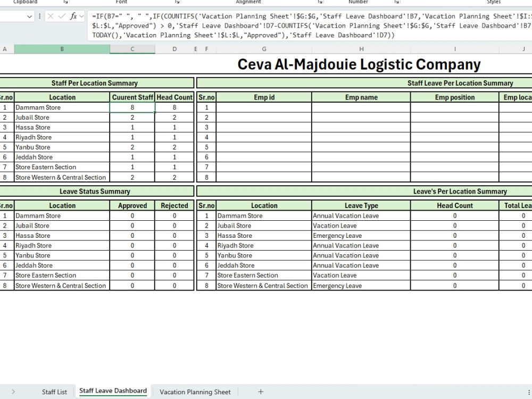Select column G header
Screen dimensions: 532x399
pyautogui.click(x=264, y=49)
